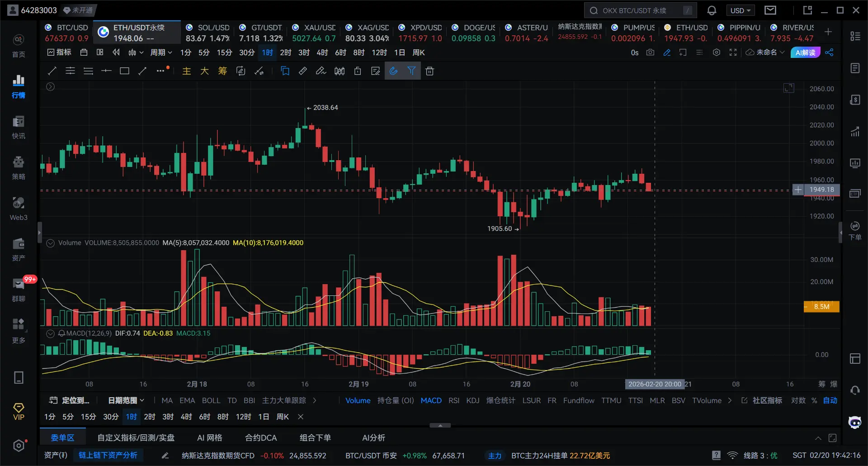The image size is (868, 466).
Task: Select the 1日 interval in top toolbar
Action: click(x=400, y=52)
